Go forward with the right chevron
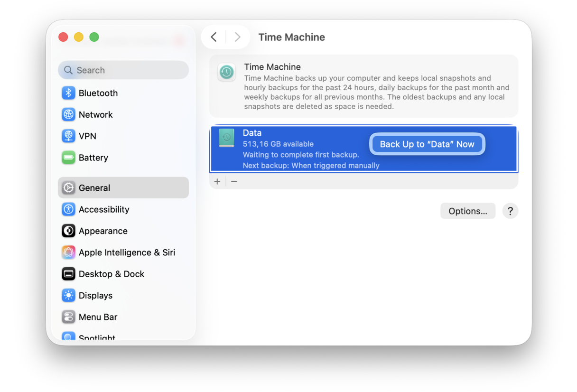The image size is (577, 392). [x=237, y=37]
